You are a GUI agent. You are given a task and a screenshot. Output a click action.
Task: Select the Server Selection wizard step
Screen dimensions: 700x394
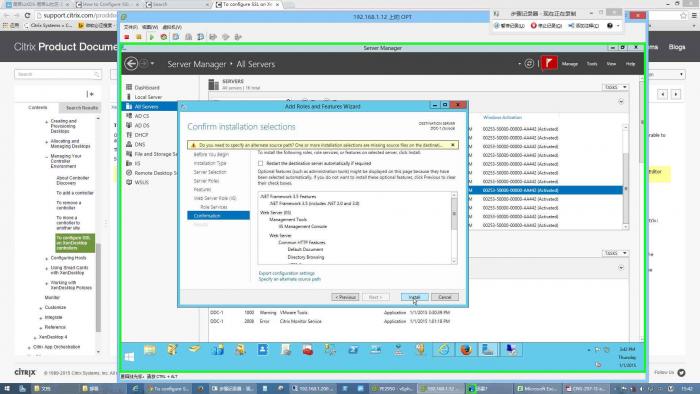[x=210, y=172]
